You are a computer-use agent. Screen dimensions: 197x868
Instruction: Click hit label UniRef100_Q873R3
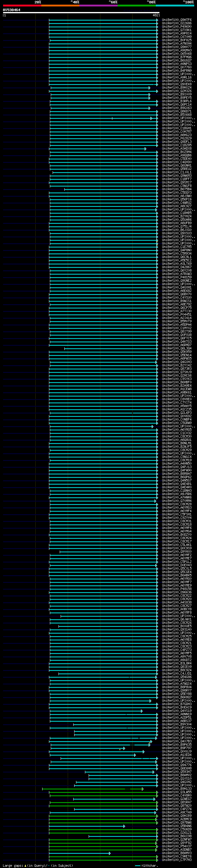click(177, 369)
